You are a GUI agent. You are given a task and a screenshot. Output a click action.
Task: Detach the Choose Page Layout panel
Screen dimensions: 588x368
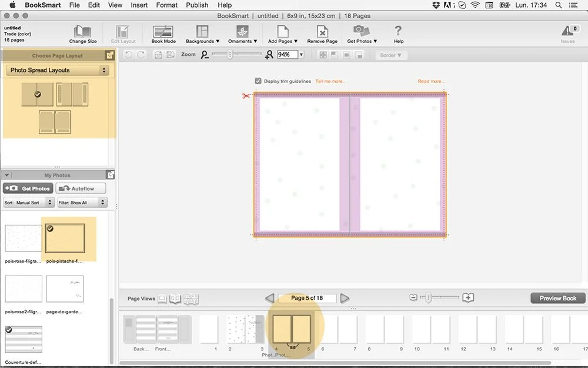pyautogui.click(x=109, y=55)
